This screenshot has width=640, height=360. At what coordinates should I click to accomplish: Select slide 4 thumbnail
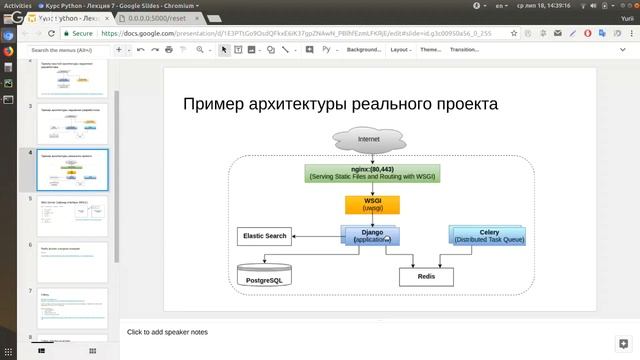click(x=73, y=170)
